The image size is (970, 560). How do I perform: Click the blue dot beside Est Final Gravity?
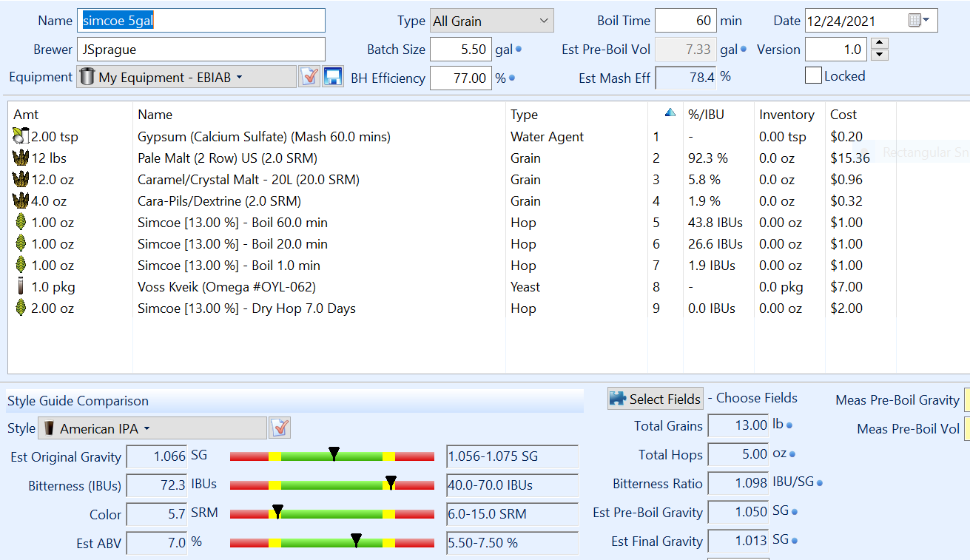(x=795, y=541)
